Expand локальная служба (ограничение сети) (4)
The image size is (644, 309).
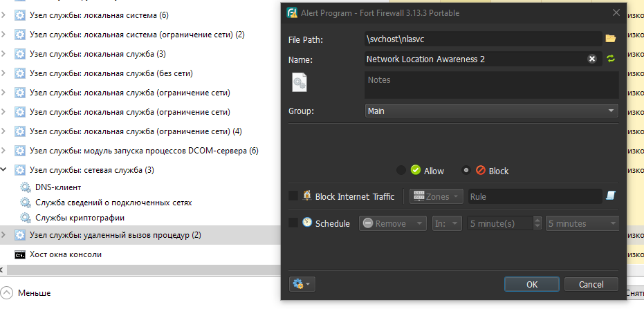[x=3, y=131]
